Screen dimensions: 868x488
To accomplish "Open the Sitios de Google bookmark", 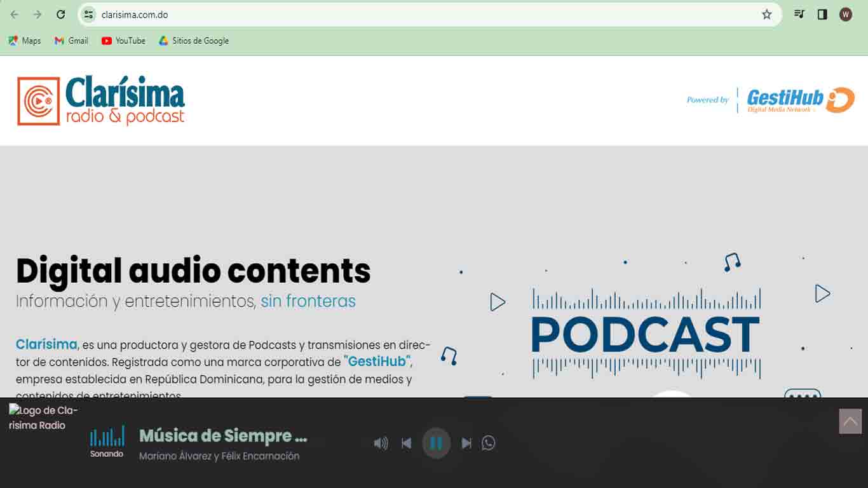I will click(x=194, y=41).
